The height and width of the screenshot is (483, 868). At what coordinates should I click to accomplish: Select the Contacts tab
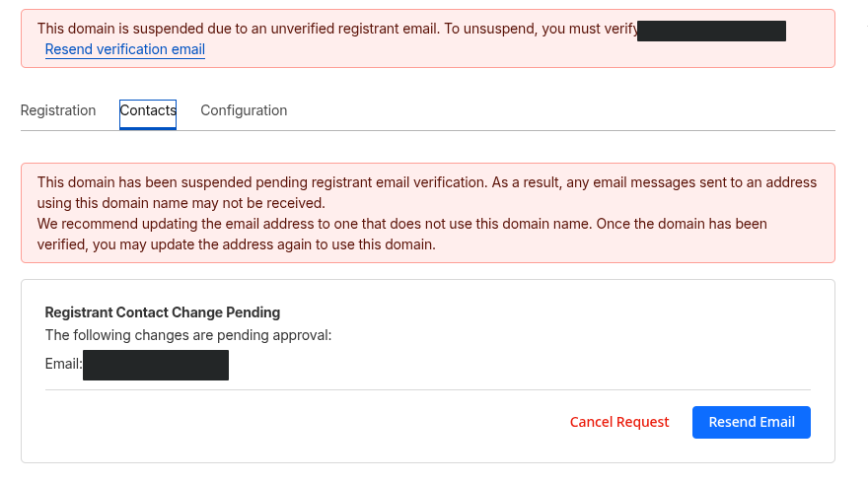(148, 110)
